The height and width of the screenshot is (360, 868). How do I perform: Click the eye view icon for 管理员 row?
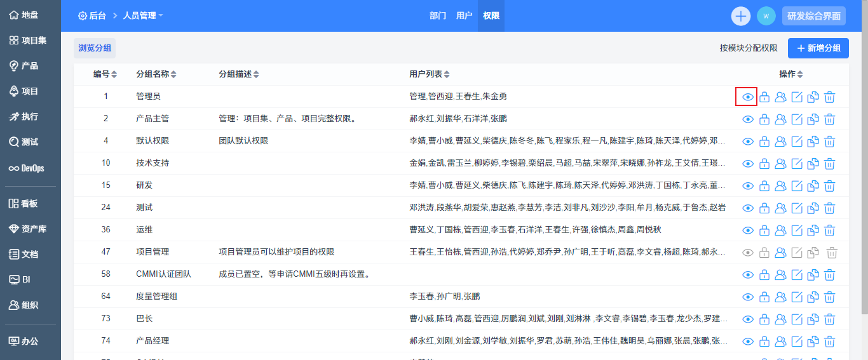748,97
